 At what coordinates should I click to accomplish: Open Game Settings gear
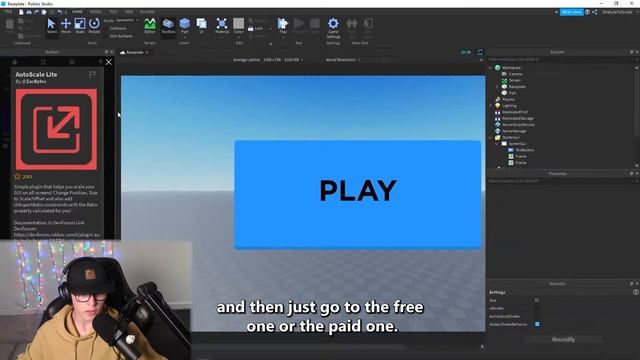pyautogui.click(x=333, y=27)
